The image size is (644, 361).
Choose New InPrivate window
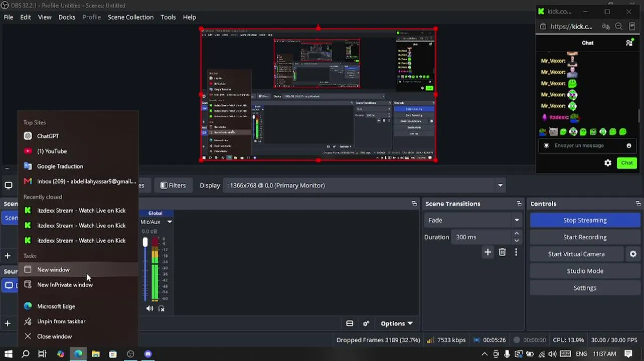click(x=78, y=285)
